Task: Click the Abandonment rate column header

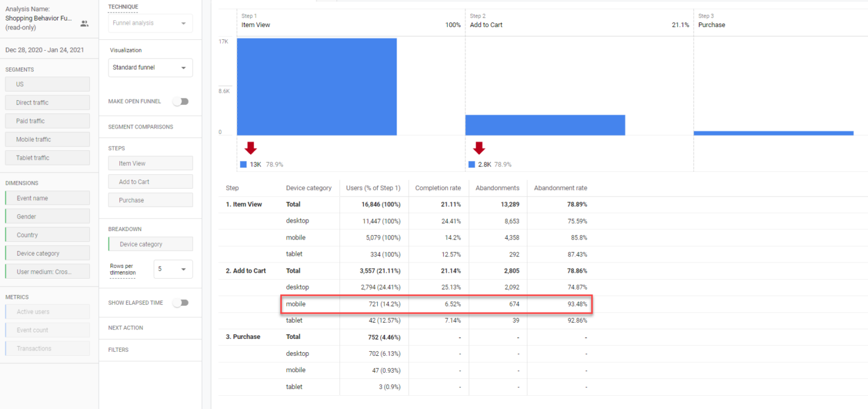Action: pos(560,188)
